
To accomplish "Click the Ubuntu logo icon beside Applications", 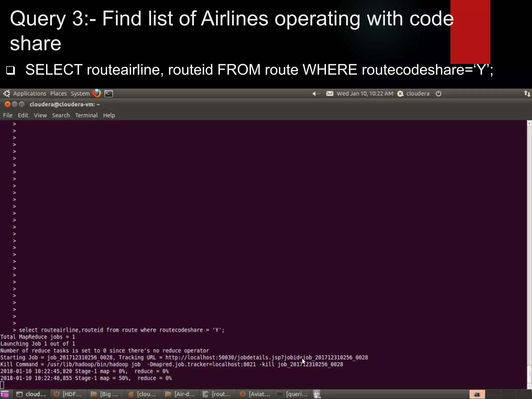I will click(x=6, y=94).
